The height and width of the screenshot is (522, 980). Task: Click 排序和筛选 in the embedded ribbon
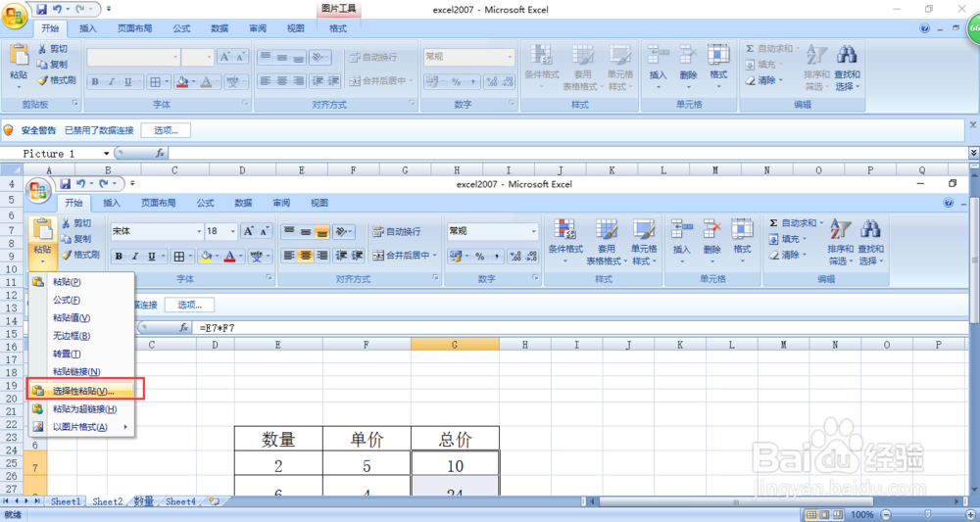(841, 242)
